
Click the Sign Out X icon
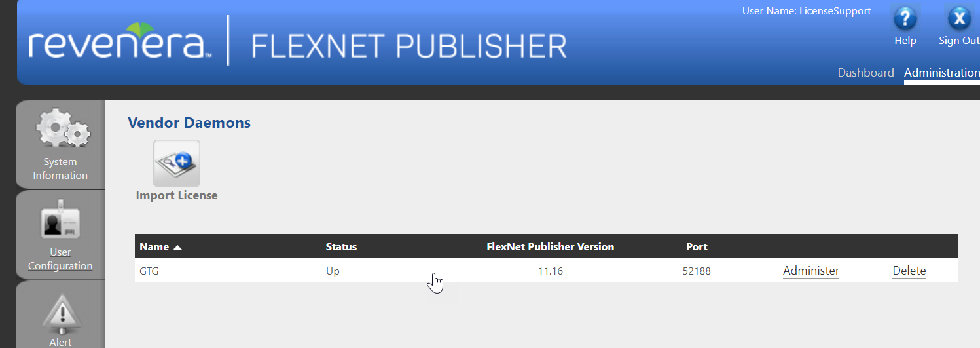tap(959, 18)
